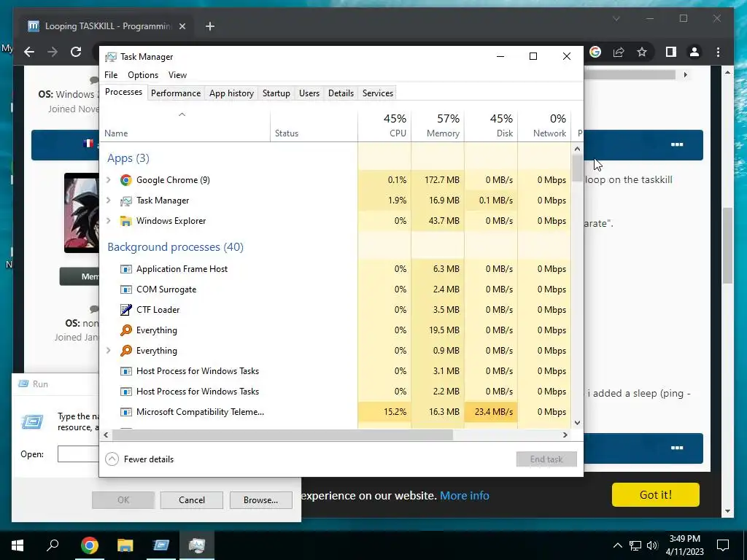Sort by the Status column header
The width and height of the screenshot is (747, 560).
tap(314, 125)
